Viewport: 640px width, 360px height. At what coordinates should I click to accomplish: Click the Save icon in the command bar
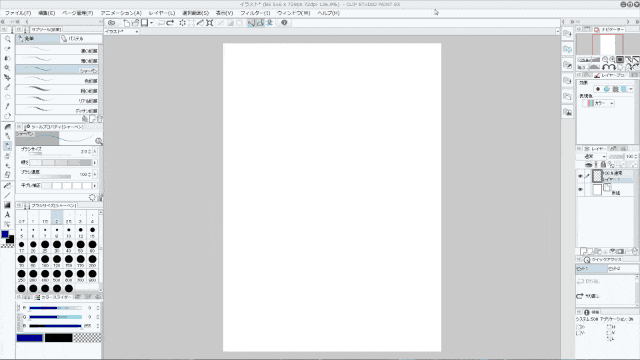coord(144,23)
